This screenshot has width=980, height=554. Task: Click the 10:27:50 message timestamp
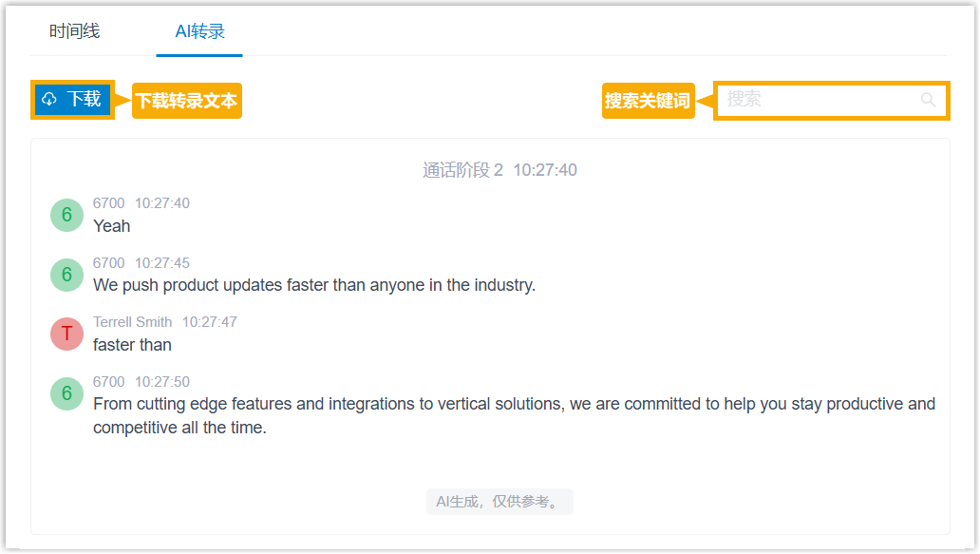[161, 382]
